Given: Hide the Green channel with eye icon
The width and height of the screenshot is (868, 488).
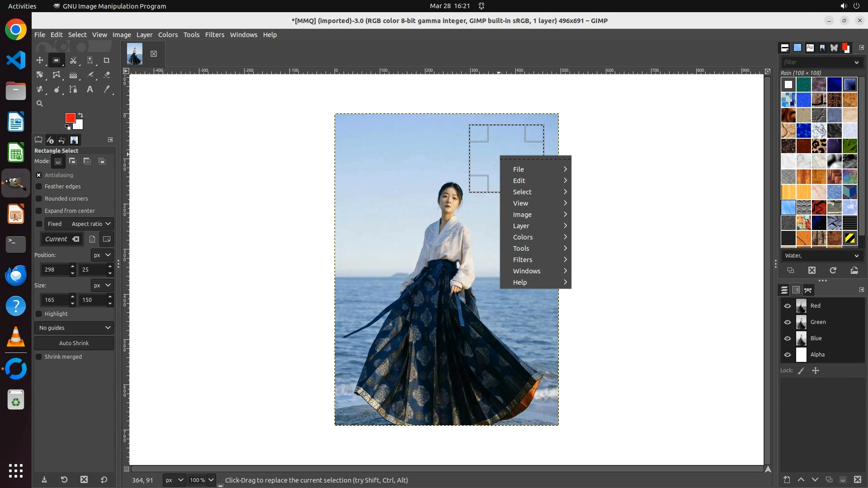Looking at the screenshot, I should pyautogui.click(x=788, y=322).
